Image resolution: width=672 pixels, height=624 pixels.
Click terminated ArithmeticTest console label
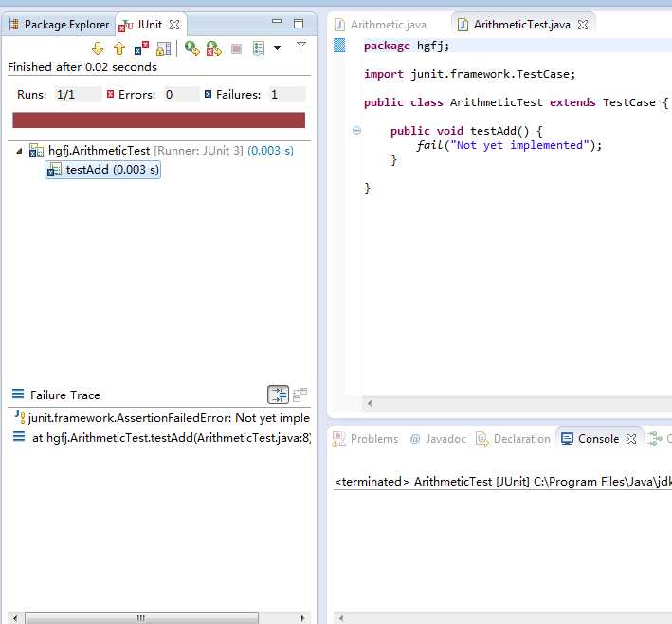coord(502,482)
